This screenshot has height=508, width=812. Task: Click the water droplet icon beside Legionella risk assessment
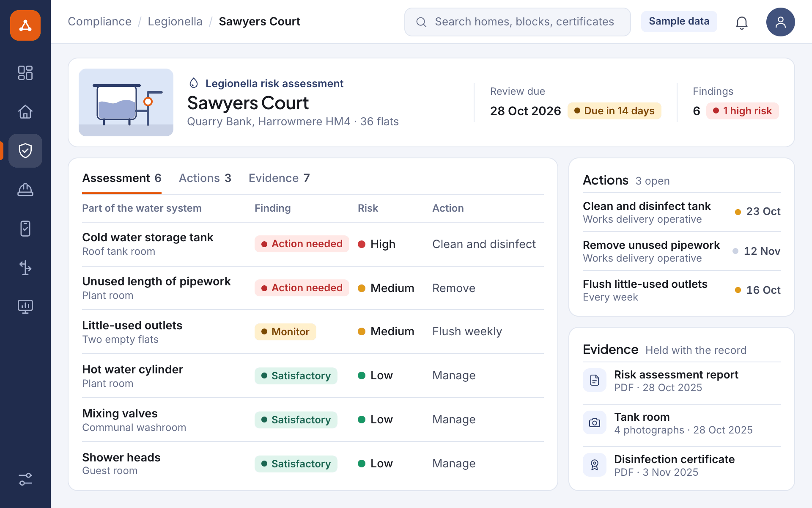(x=194, y=83)
